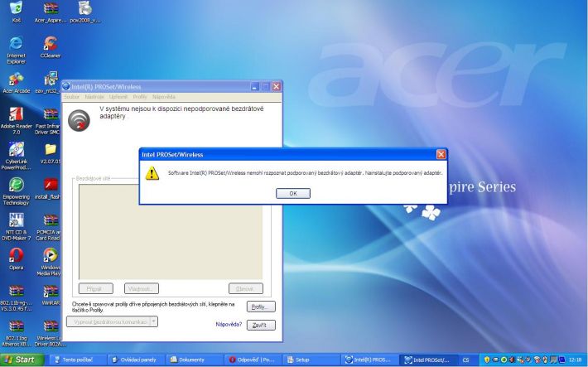Screen dimensions: 588x367
Task: Open the Koš recycle bin icon
Action: [16, 12]
